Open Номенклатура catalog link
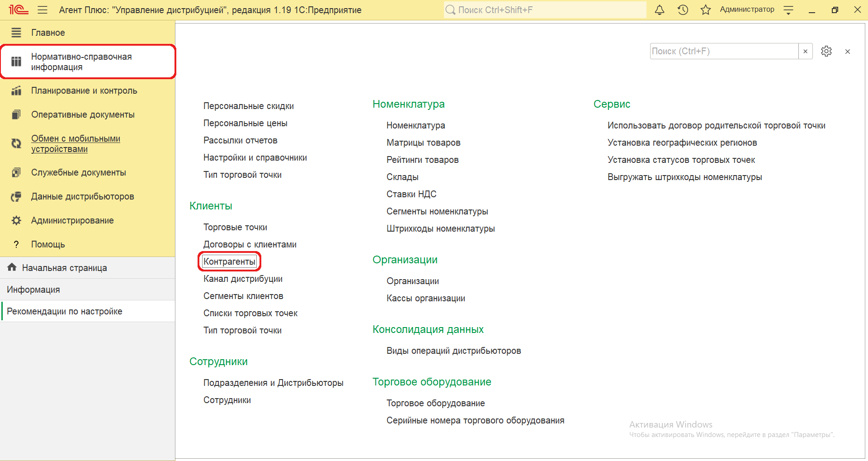The height and width of the screenshot is (461, 868). click(x=416, y=125)
